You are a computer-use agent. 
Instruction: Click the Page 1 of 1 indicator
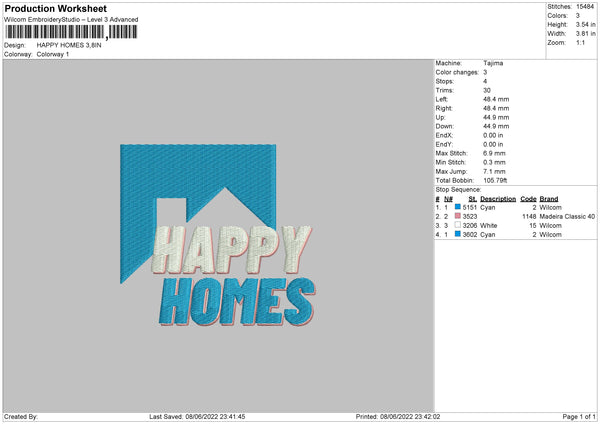pyautogui.click(x=579, y=417)
